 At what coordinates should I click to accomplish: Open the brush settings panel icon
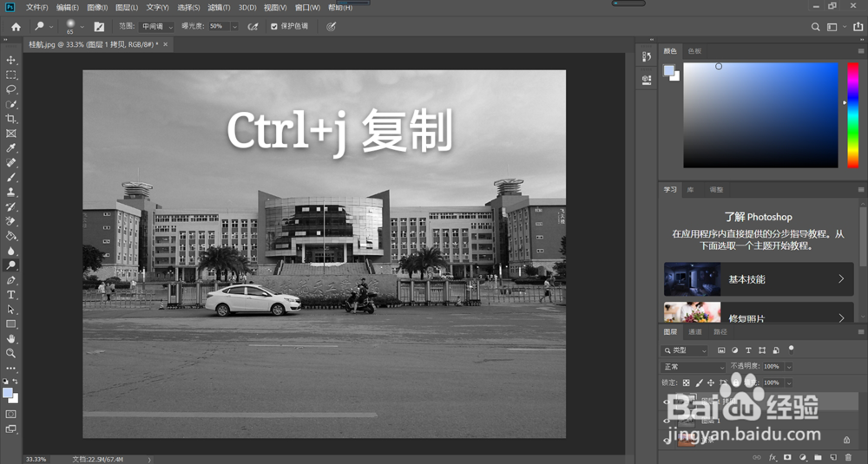point(99,27)
